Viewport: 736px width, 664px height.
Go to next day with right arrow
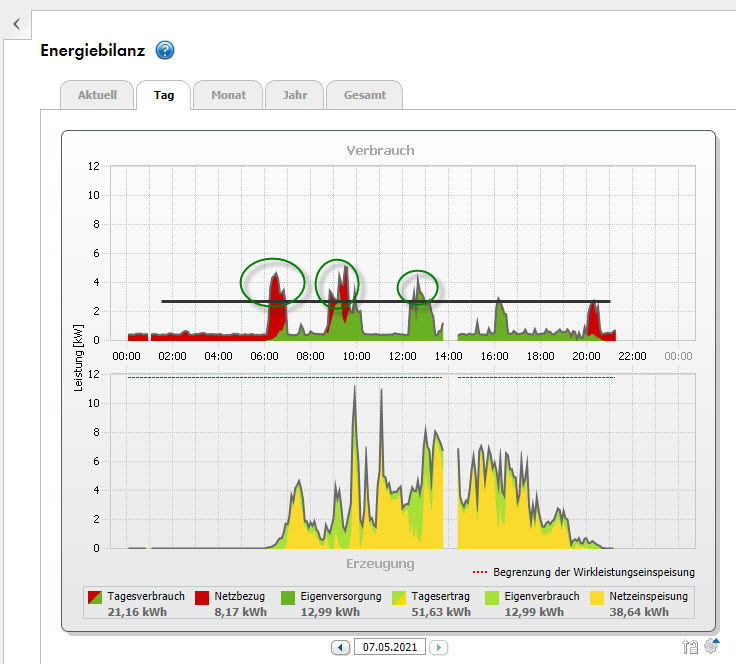coord(438,648)
